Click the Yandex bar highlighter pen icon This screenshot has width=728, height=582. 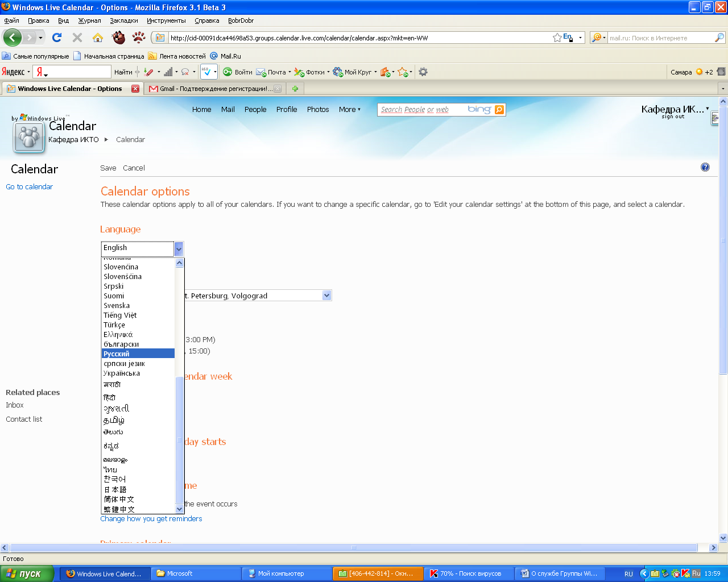pyautogui.click(x=148, y=72)
